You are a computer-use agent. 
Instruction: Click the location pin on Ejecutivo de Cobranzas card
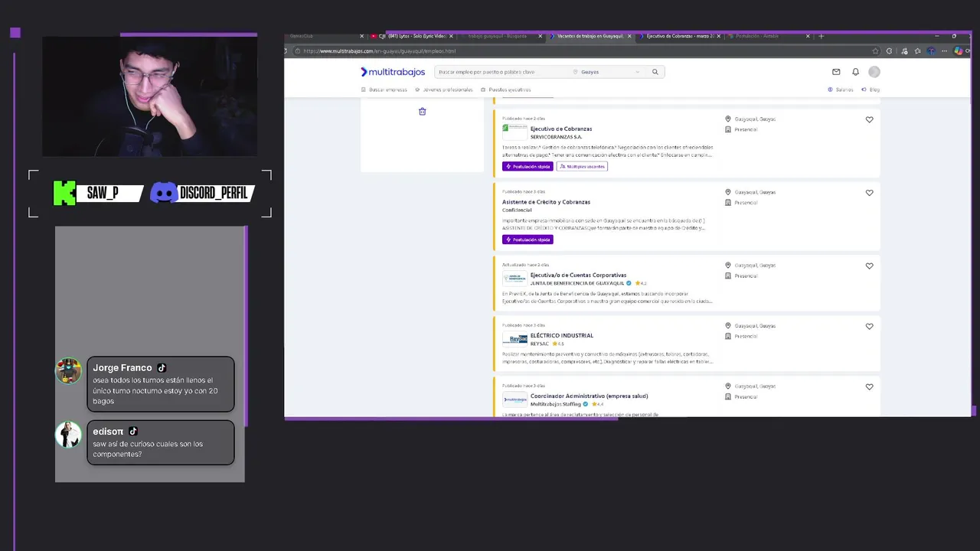(x=728, y=119)
